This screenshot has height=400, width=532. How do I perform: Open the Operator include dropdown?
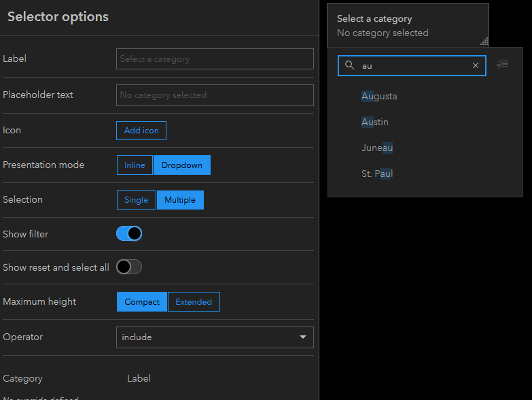215,337
